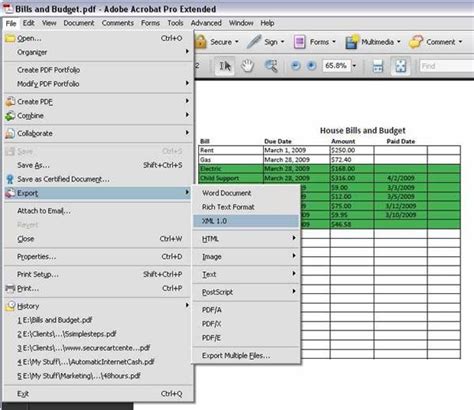Screen dimensions: 474x410
Task: Open the Secure dropdown arrow
Action: [x=237, y=42]
